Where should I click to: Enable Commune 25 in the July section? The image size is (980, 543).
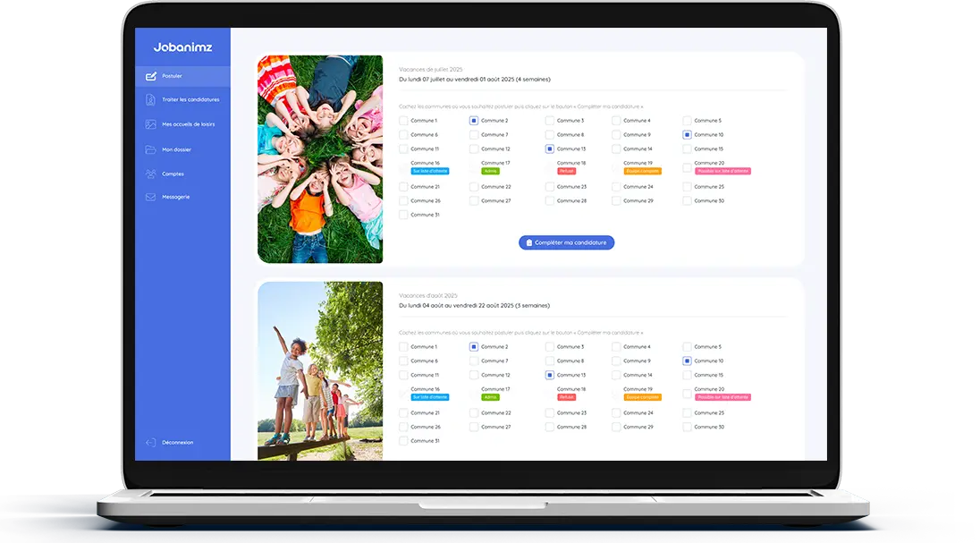tap(687, 187)
